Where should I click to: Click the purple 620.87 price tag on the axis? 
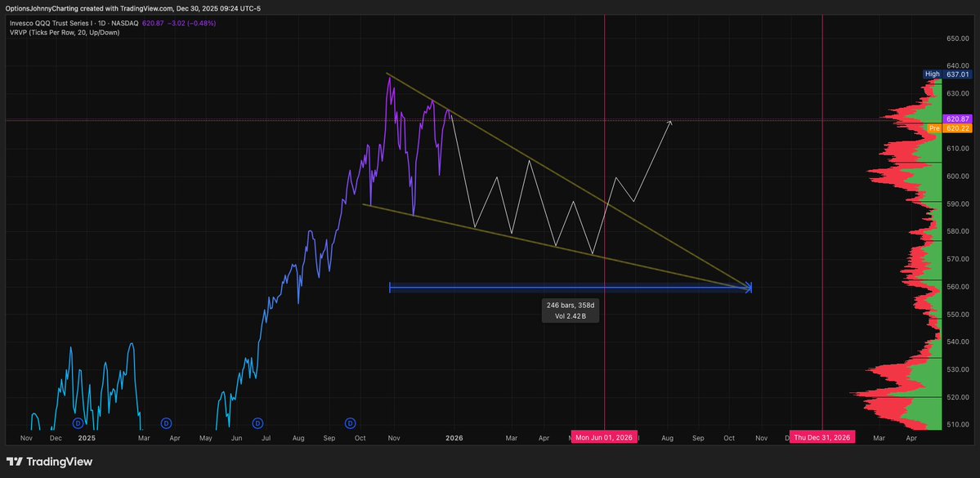[x=956, y=118]
